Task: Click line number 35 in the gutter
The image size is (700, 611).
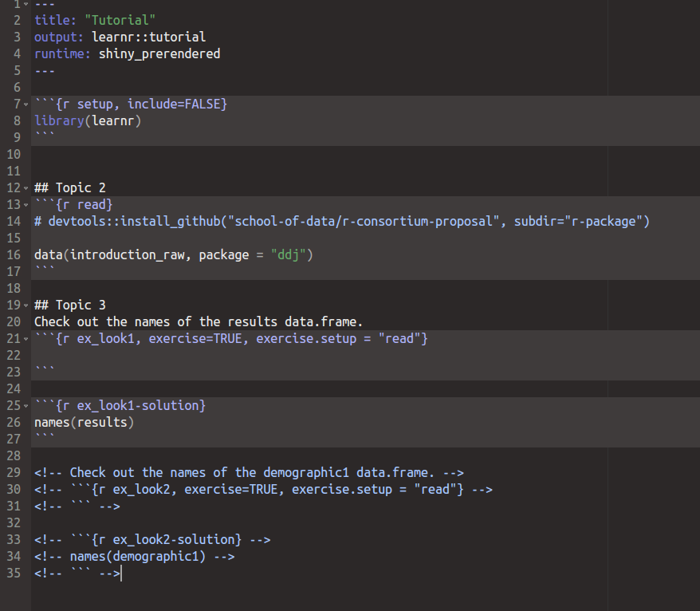Action: [14, 573]
